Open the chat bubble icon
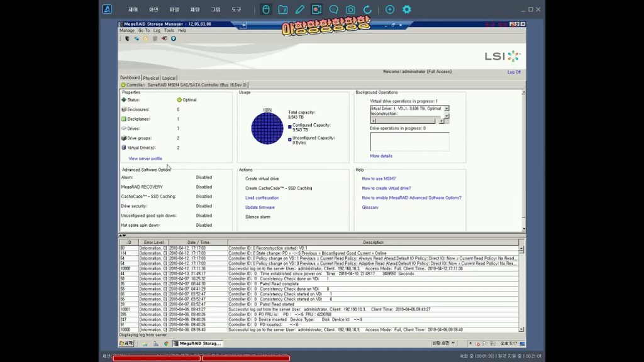This screenshot has height=362, width=644. (x=334, y=9)
